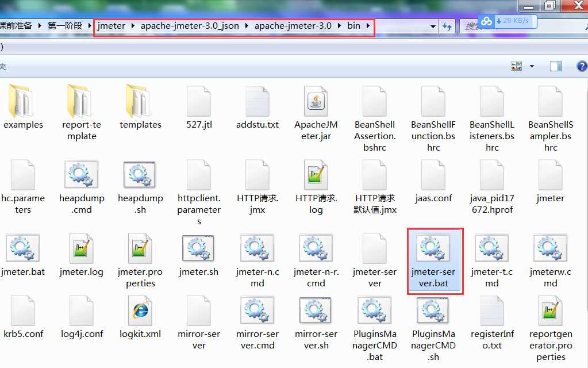
Task: Select PluginsManagerCMD.sh file
Action: point(433,328)
